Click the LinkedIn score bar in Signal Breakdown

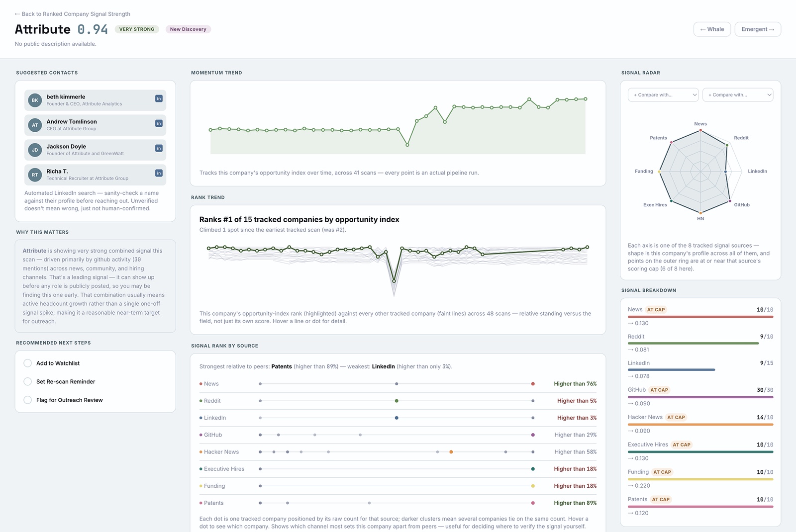[x=672, y=370]
